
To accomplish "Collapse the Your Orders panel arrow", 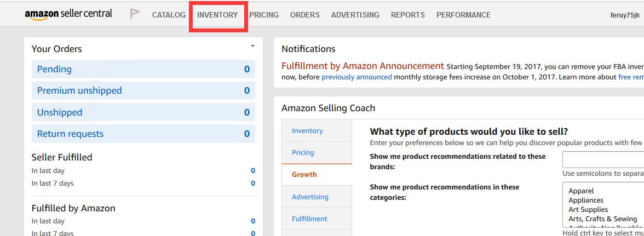I will pos(252,46).
